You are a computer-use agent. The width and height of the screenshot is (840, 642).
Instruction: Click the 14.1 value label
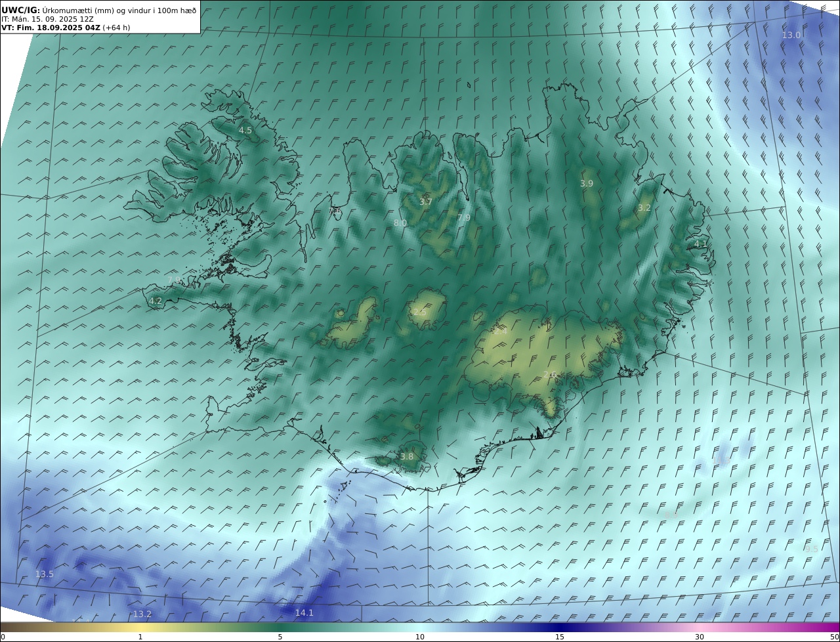304,613
